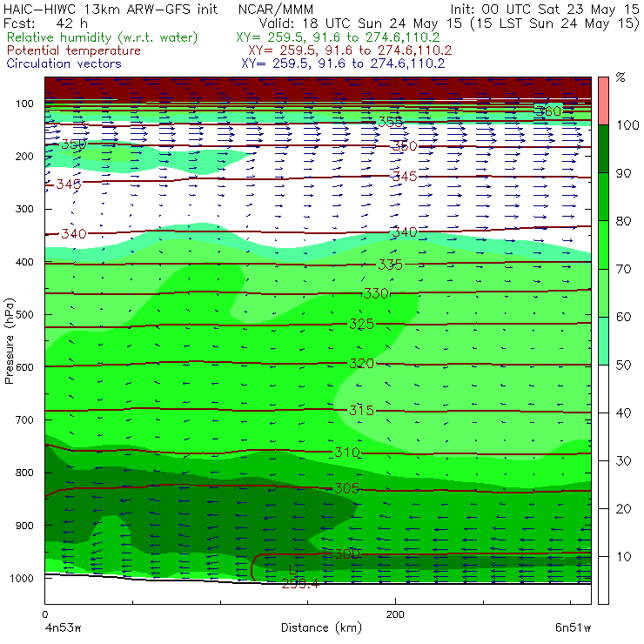This screenshot has width=644, height=644.
Task: Click the 'Distance (km)' horizontal axis title
Action: coord(321,627)
